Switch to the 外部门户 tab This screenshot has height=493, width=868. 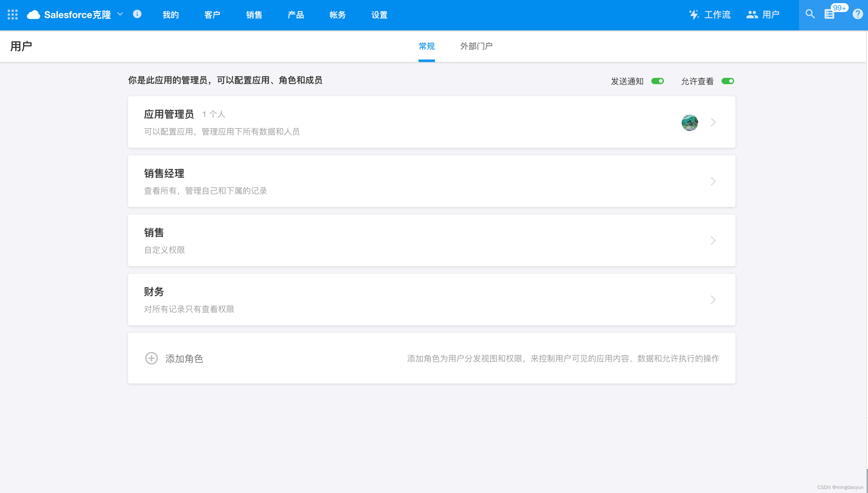click(x=476, y=47)
